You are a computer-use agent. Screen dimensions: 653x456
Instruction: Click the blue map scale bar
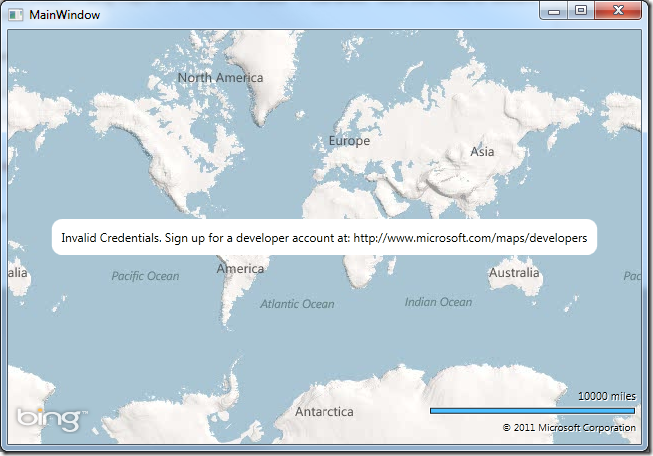tap(532, 411)
